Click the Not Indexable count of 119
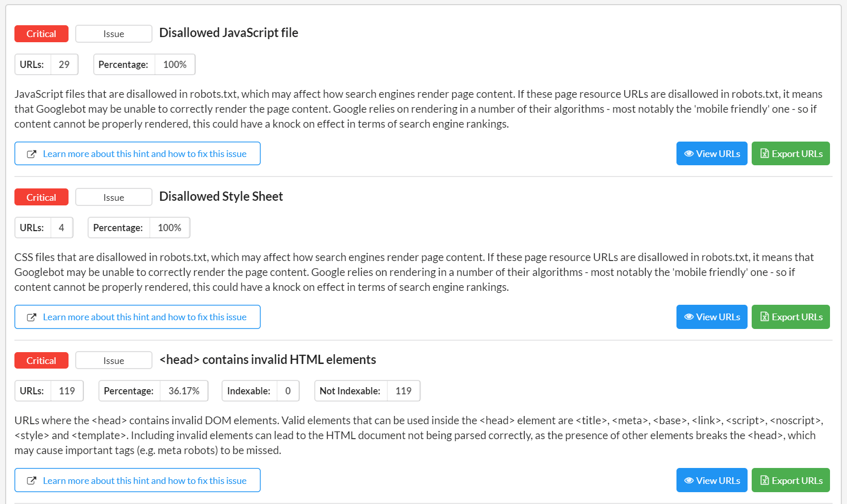The width and height of the screenshot is (847, 504). pos(403,391)
